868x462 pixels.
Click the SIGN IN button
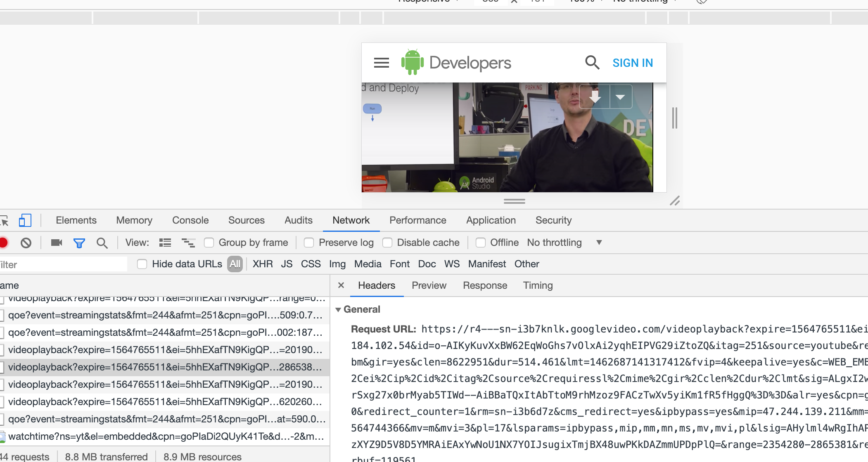[x=631, y=62]
